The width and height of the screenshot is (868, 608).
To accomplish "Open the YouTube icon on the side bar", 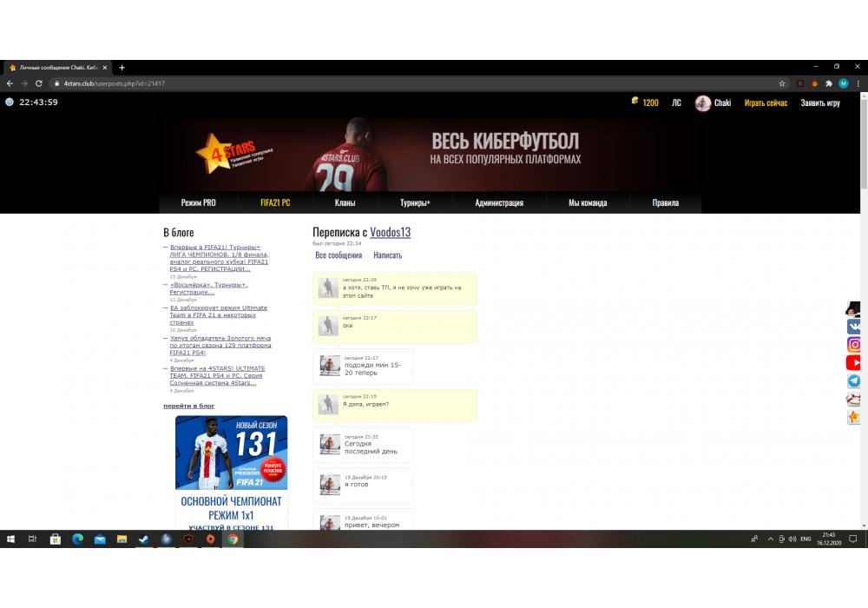I will coord(853,363).
